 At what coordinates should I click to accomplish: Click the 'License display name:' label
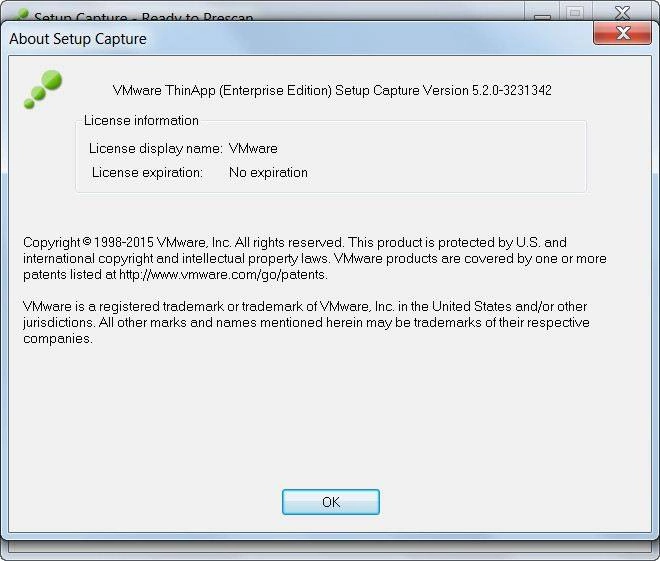(155, 149)
